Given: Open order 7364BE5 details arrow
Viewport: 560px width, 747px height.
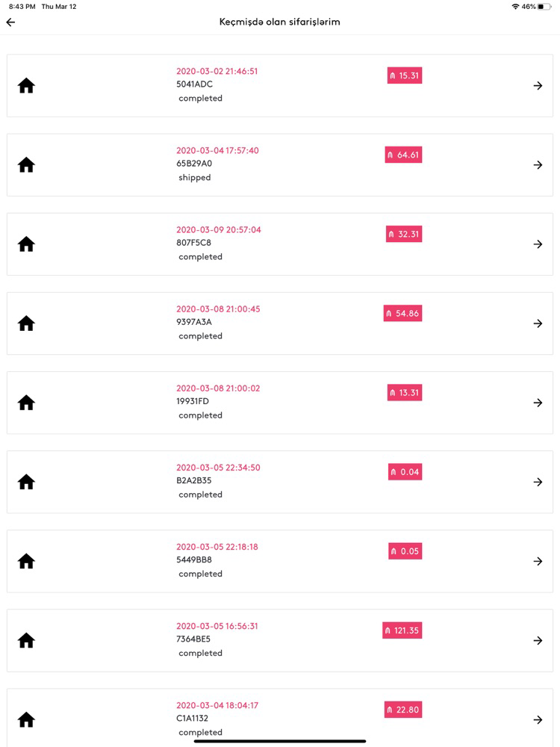Looking at the screenshot, I should [538, 640].
